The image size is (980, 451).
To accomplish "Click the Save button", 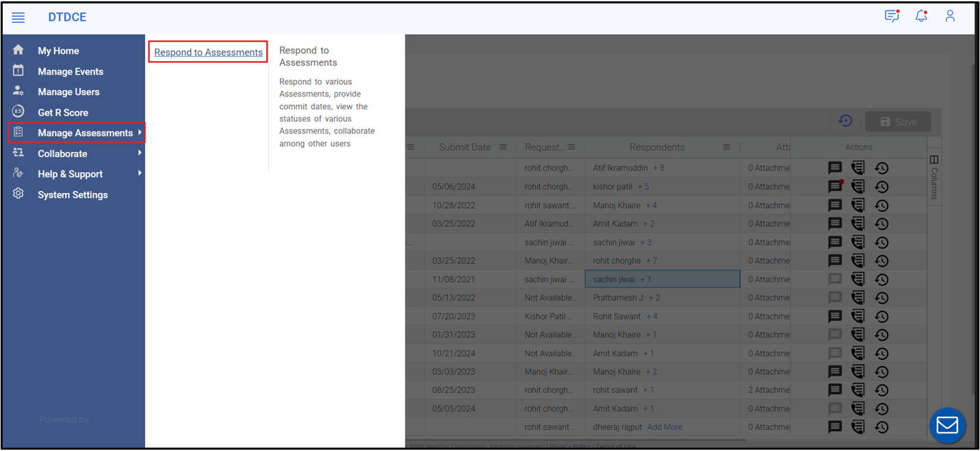I will point(898,122).
